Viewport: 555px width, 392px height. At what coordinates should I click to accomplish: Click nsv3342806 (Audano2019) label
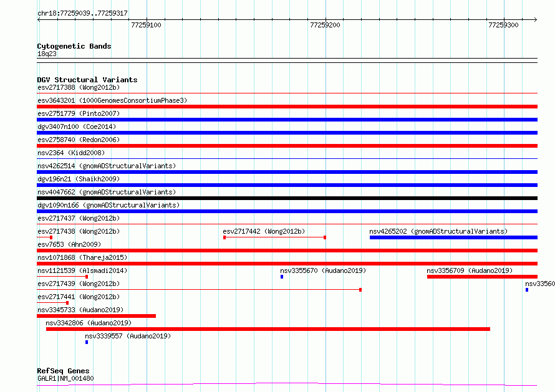coord(89,323)
